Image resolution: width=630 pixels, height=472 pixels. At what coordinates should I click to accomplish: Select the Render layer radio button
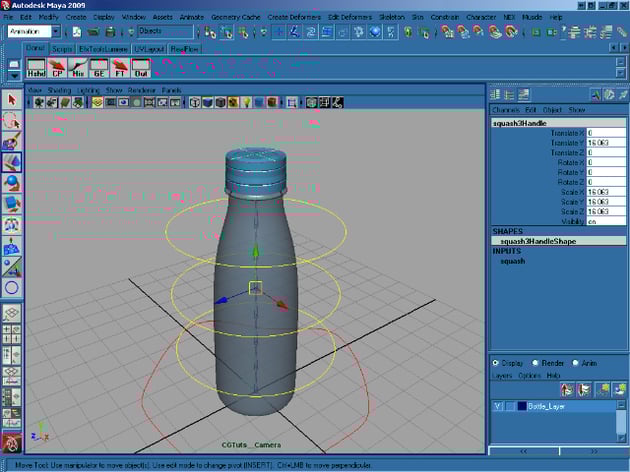point(535,362)
